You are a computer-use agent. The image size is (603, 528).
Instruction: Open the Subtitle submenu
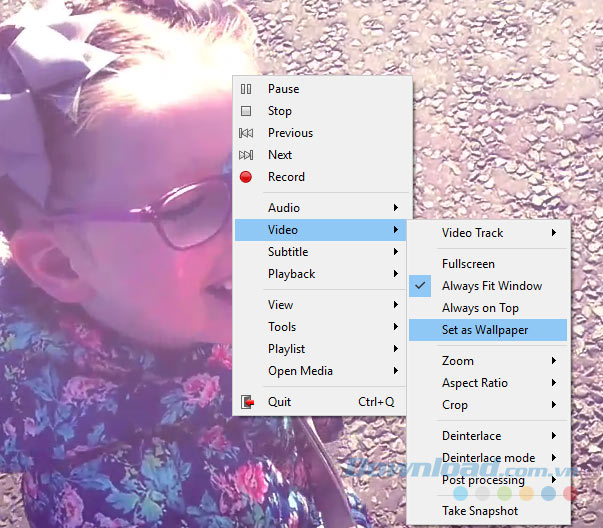[x=321, y=252]
